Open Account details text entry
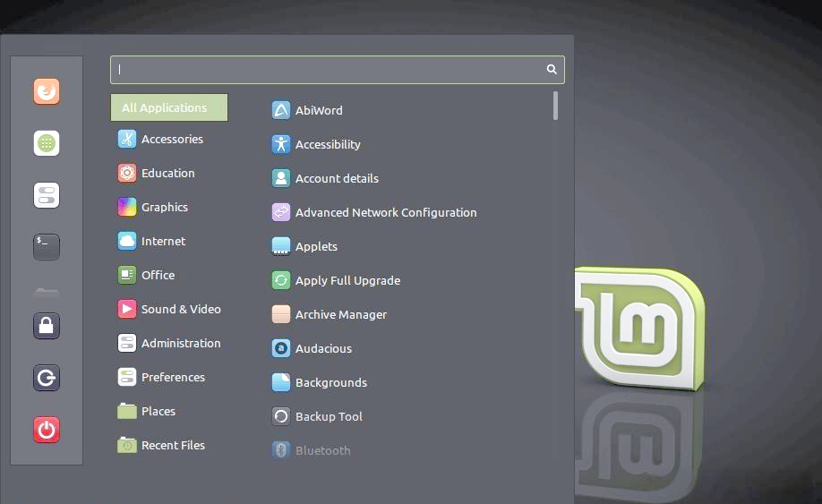 (x=337, y=179)
